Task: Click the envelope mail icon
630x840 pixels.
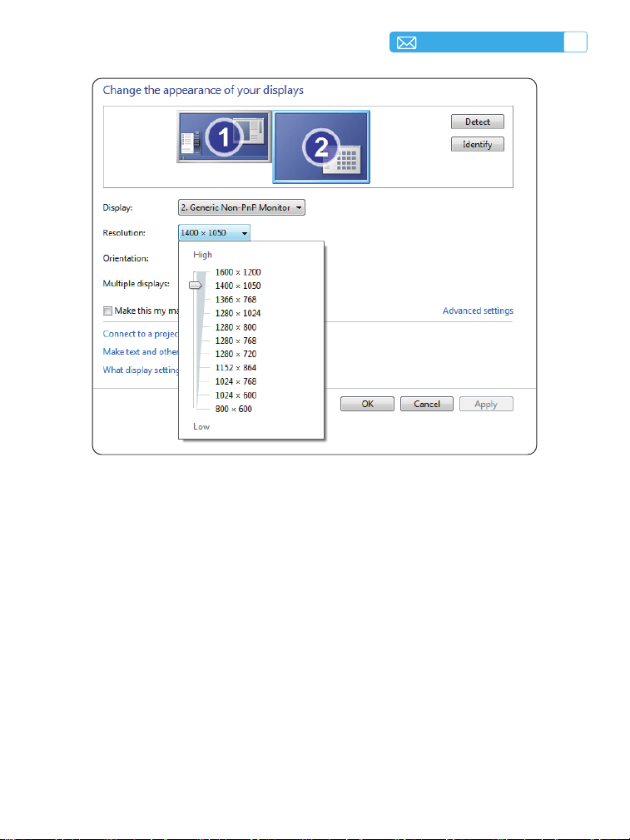Action: [x=407, y=42]
